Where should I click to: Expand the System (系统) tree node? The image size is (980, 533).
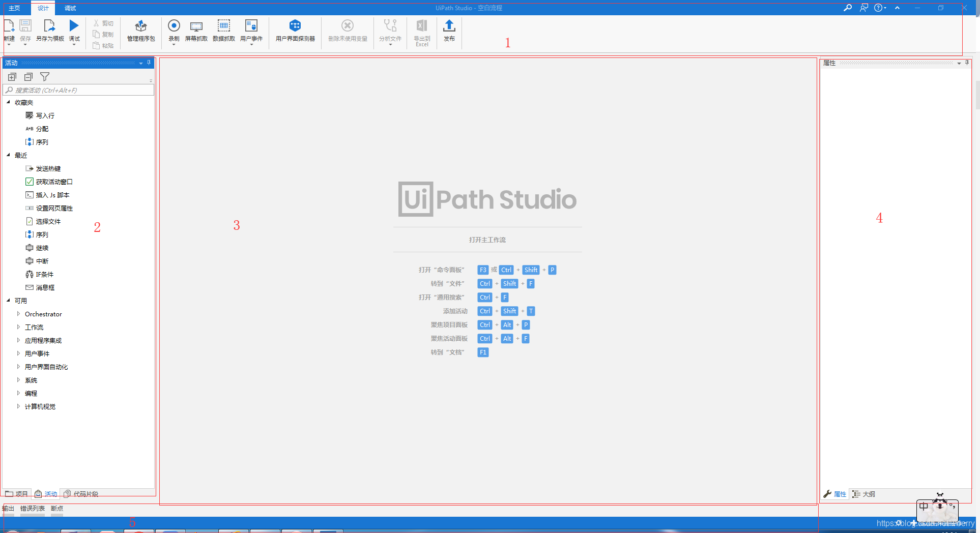18,380
